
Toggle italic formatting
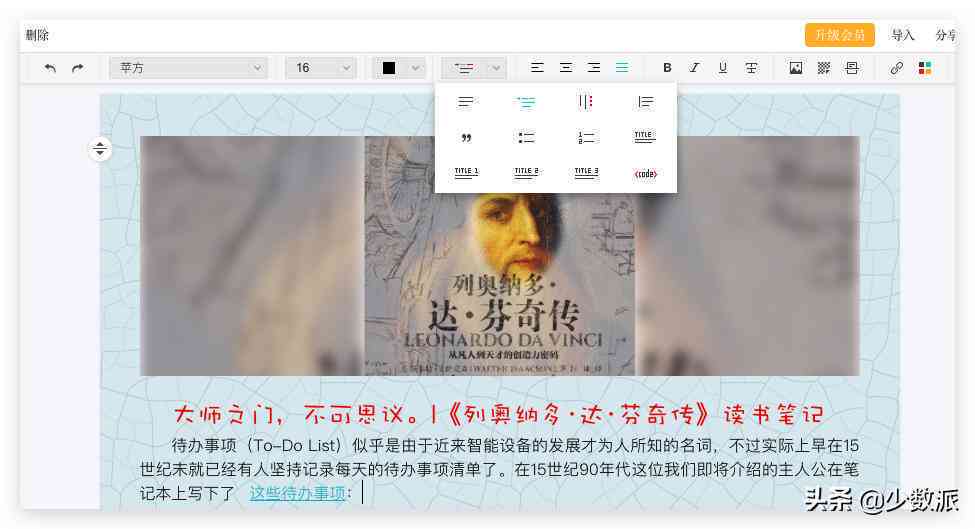point(695,68)
